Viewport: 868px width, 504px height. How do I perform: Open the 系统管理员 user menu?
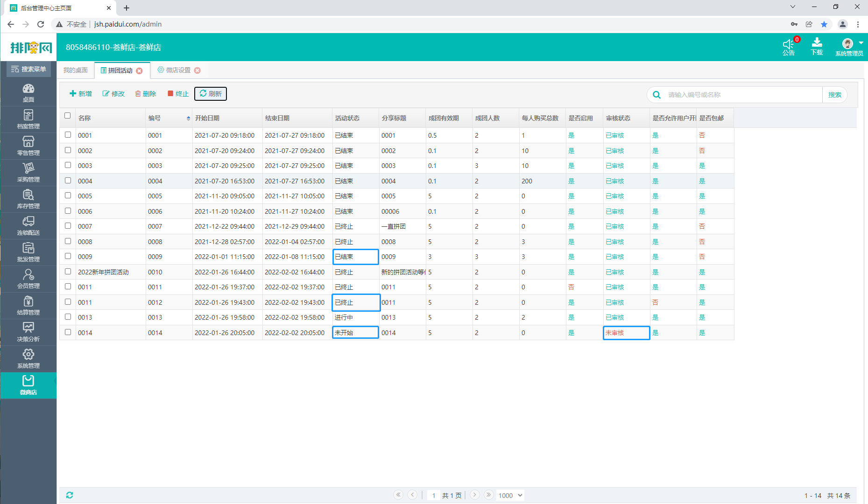pyautogui.click(x=849, y=47)
